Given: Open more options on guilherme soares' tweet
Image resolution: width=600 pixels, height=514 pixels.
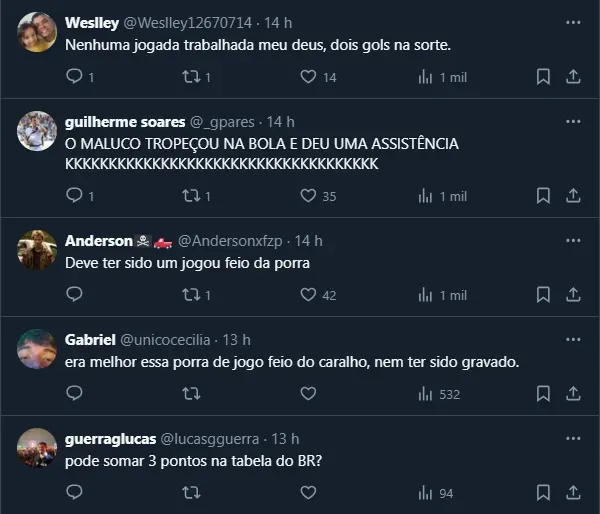Looking at the screenshot, I should point(573,121).
